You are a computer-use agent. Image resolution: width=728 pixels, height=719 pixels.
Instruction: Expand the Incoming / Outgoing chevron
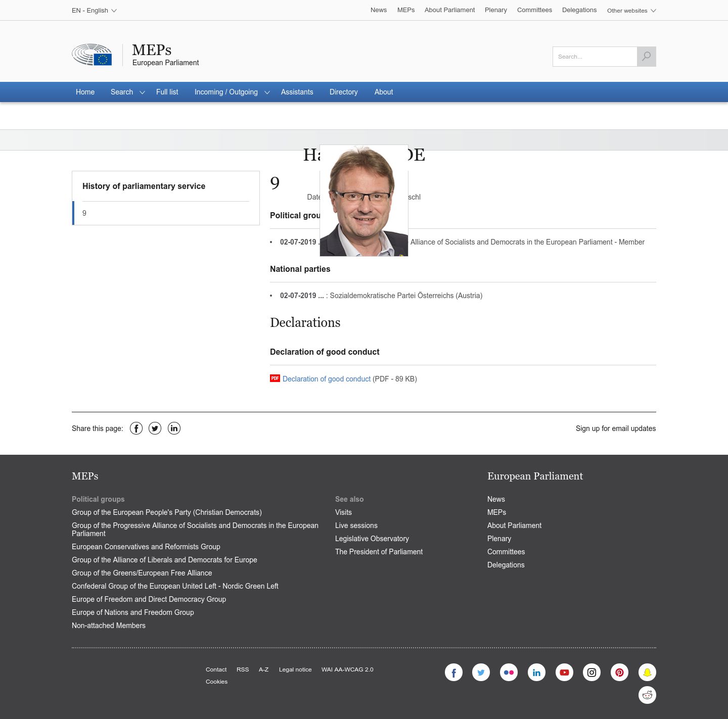click(267, 92)
